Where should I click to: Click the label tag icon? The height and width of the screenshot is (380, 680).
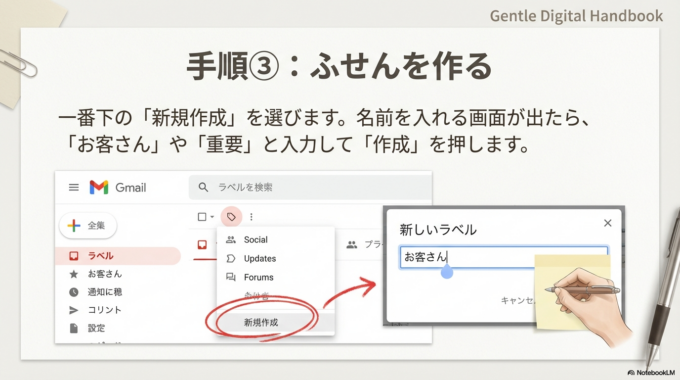(x=231, y=216)
